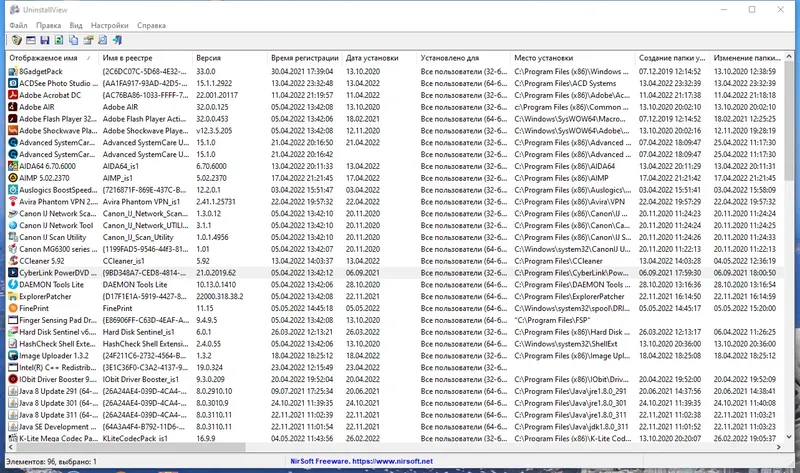Select the Canon IJ Network Tool row

395,226
